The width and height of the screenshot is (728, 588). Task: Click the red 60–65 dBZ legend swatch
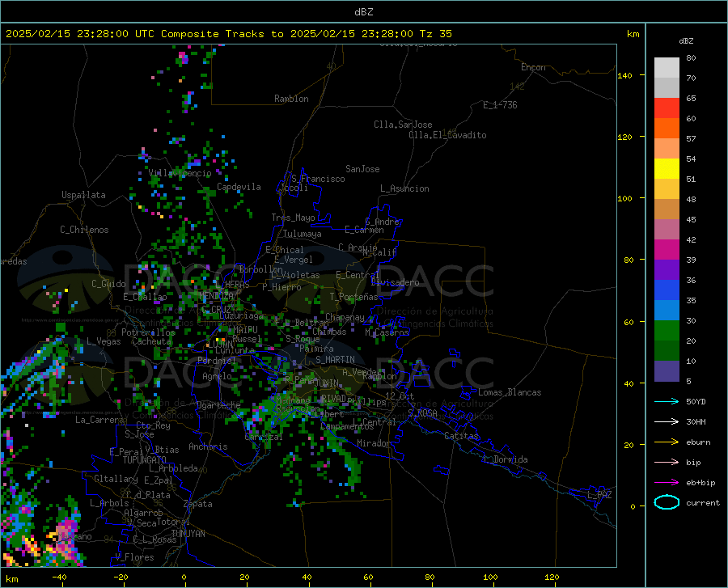(667, 108)
